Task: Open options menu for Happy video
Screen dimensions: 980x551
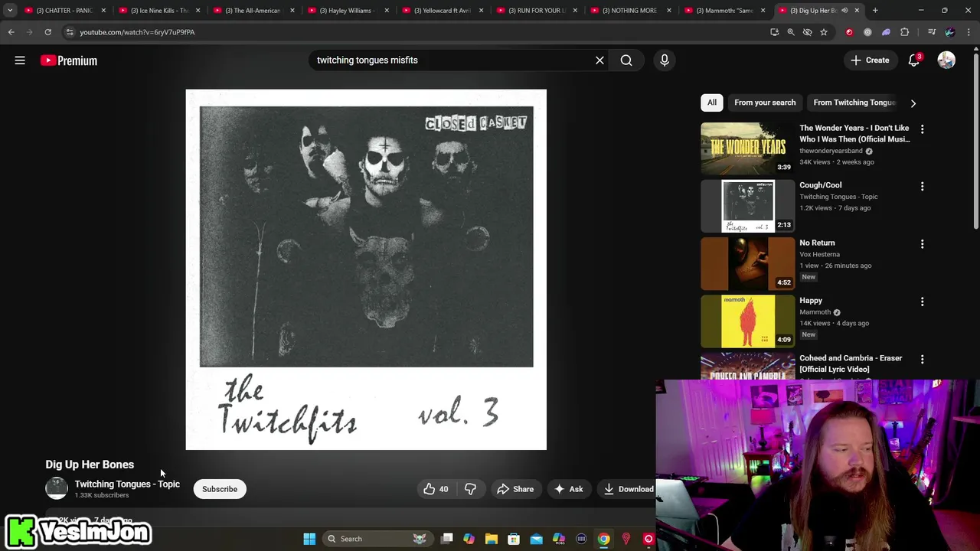Action: pos(922,302)
